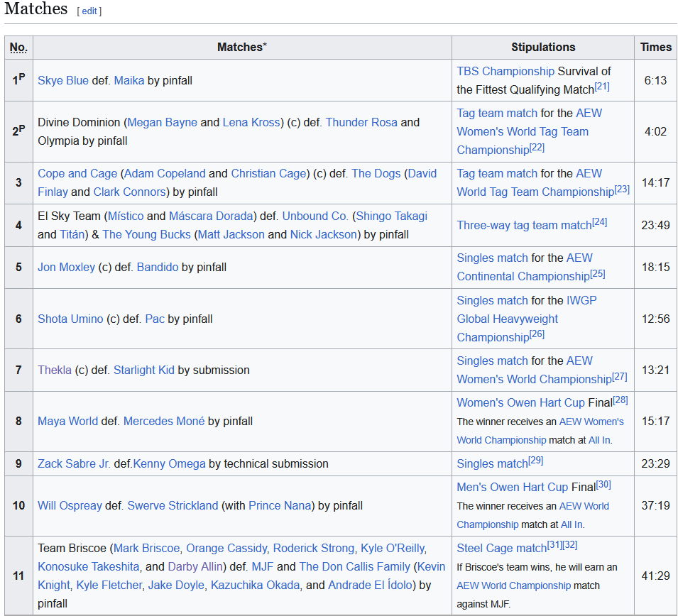The height and width of the screenshot is (616, 678).
Task: Click citation reference [27]
Action: click(x=620, y=376)
